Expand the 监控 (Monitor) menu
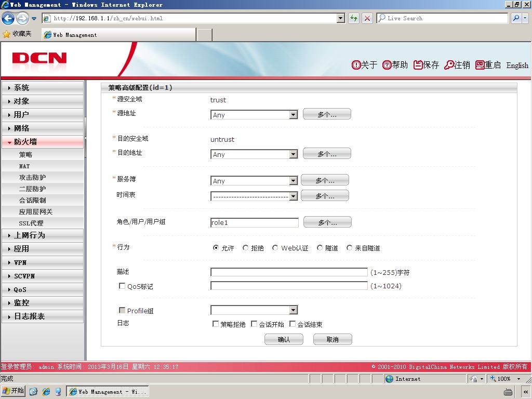This screenshot has width=532, height=399. [43, 303]
